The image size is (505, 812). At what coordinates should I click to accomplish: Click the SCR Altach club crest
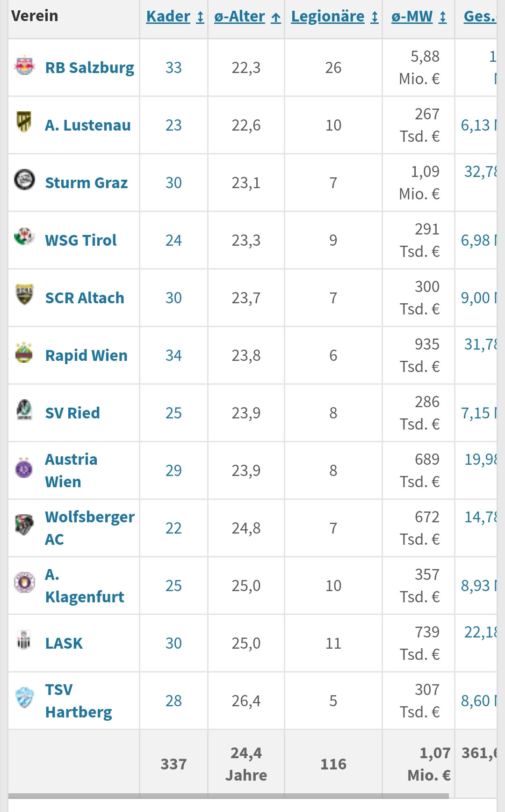[24, 294]
